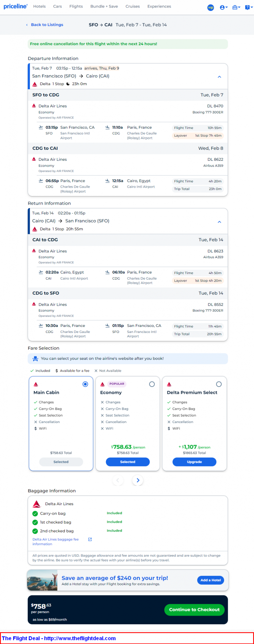Image resolution: width=254 pixels, height=644 pixels.
Task: Click the seat icon in seat selection notice
Action: 35,358
